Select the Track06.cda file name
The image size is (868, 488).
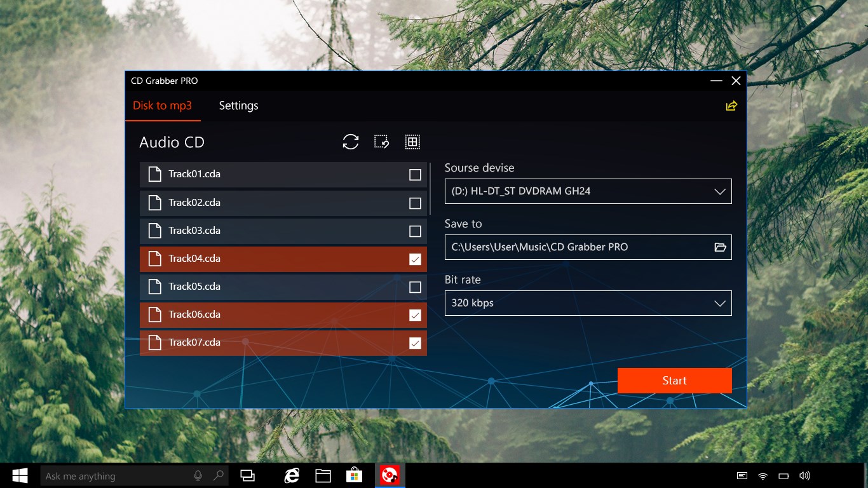(194, 315)
